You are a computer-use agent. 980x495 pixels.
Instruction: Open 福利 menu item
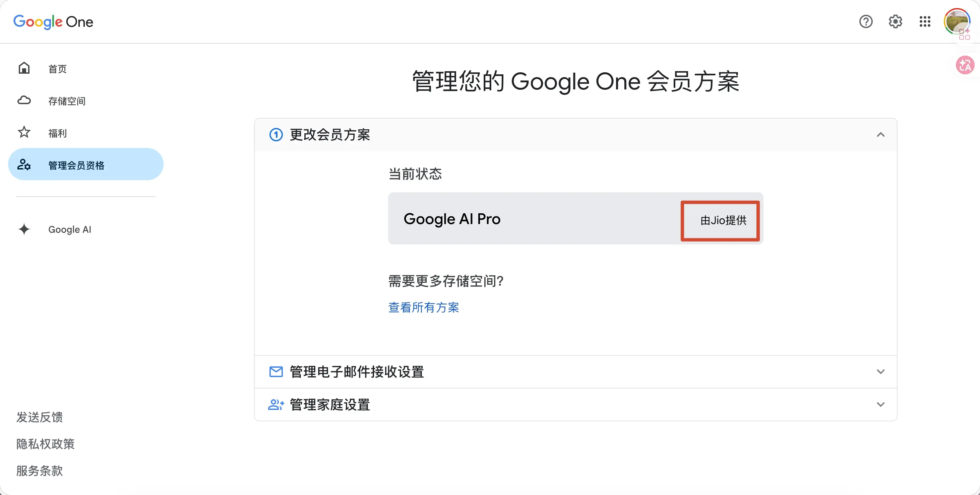(57, 133)
